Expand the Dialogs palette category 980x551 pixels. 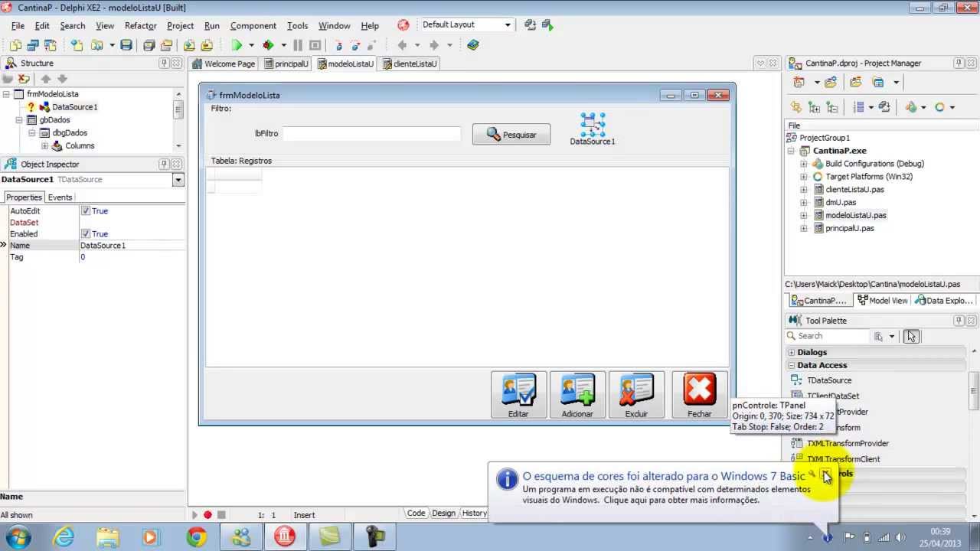coord(792,352)
